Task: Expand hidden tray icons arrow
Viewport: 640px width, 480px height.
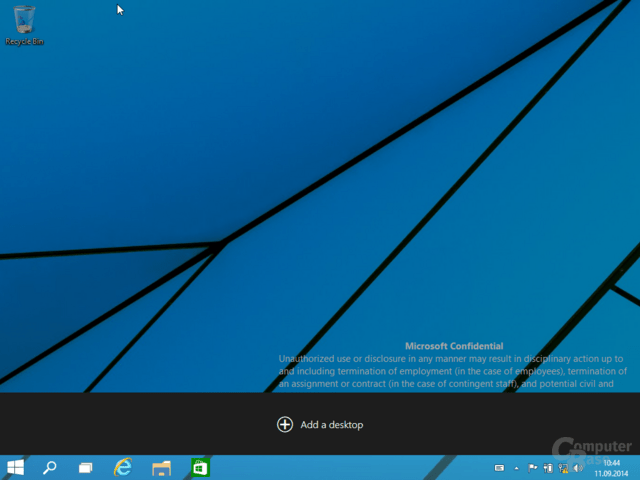Action: pos(517,469)
